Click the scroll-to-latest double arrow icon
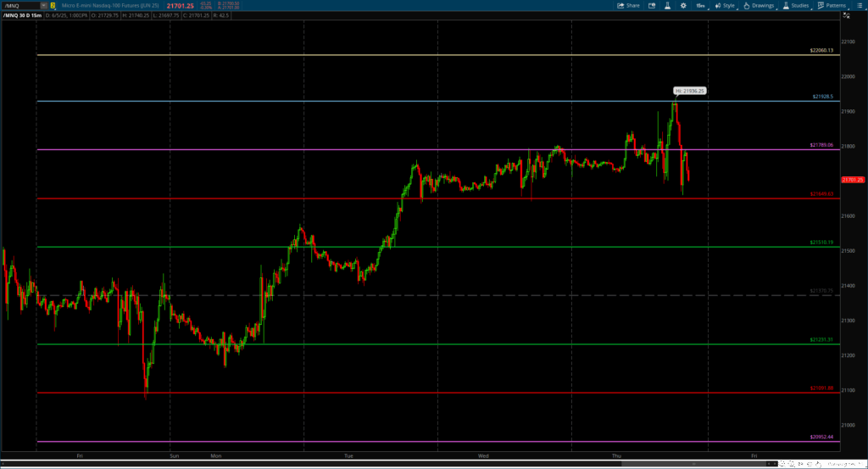The height and width of the screenshot is (469, 868). click(x=800, y=463)
